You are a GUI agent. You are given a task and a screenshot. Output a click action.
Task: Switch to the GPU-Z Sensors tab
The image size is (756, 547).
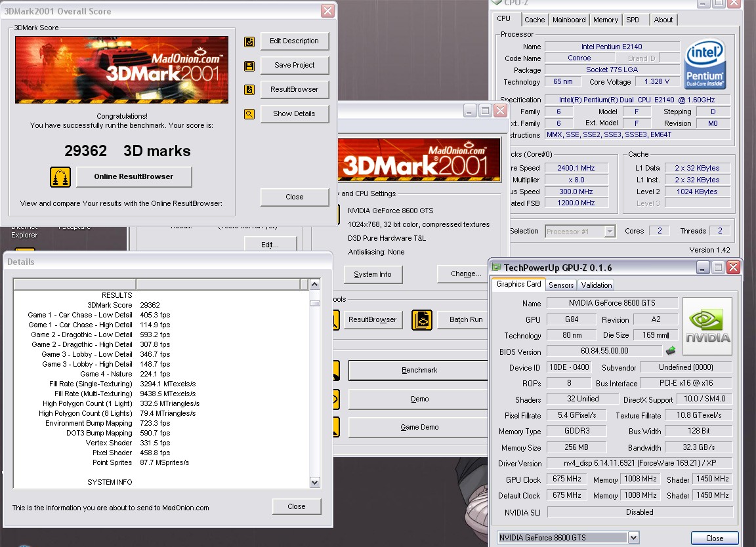[561, 285]
